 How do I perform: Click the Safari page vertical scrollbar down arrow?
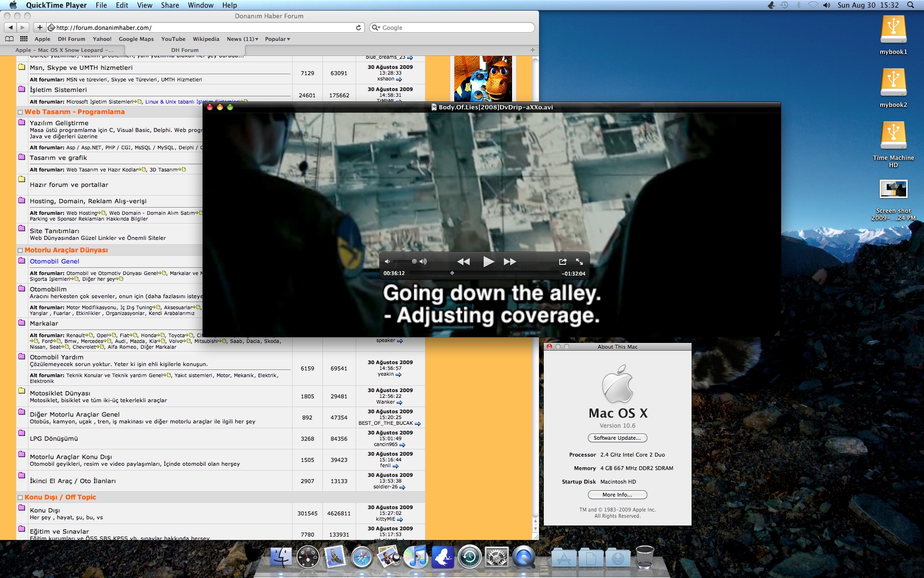coord(535,530)
